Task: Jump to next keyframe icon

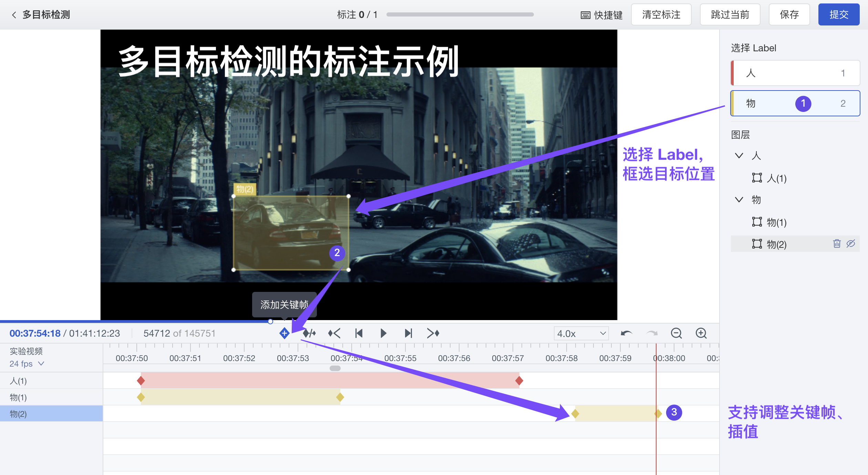Action: [433, 333]
